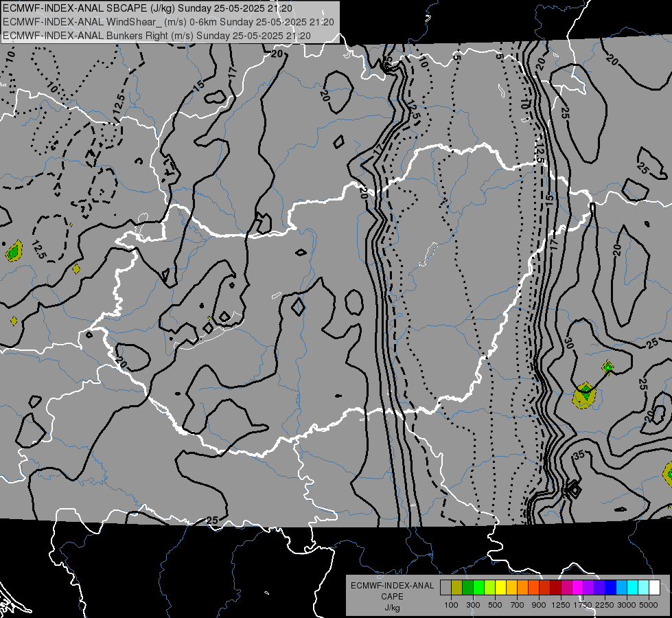Click the 1250 legend scale value
The image size is (672, 618).
[x=561, y=605]
